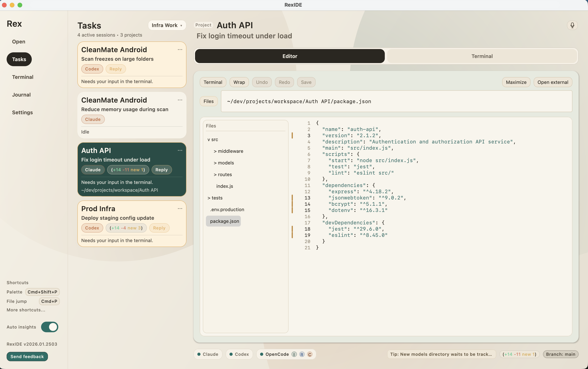
Task: Switch to the Terminal tab
Action: [x=482, y=56]
